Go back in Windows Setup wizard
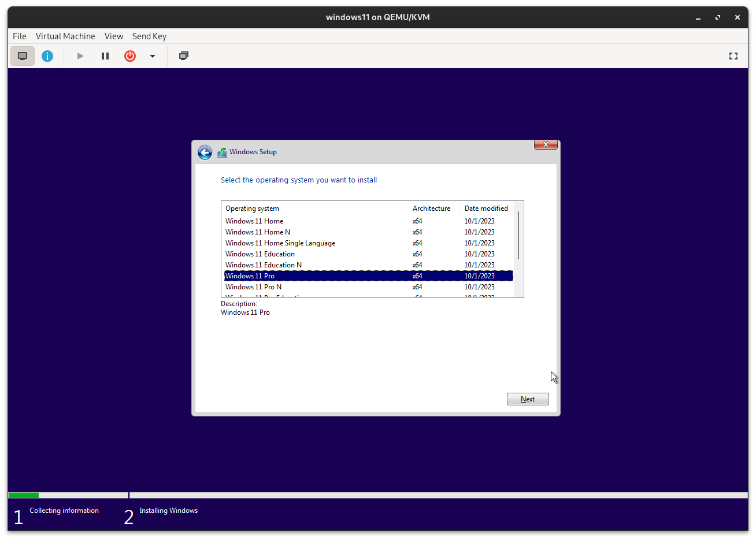This screenshot has height=540, width=756. (205, 152)
